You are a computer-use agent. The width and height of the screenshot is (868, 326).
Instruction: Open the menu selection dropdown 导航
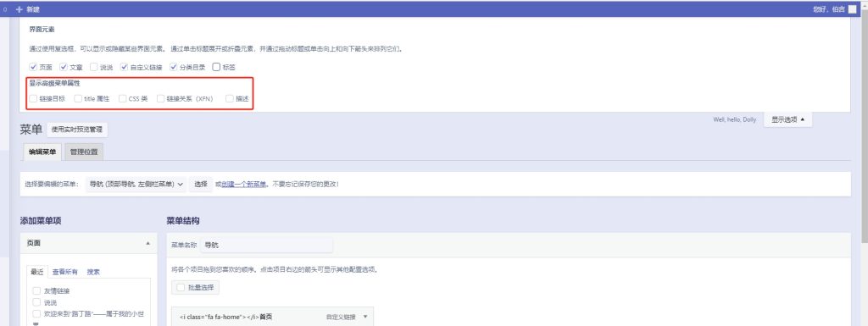(136, 184)
